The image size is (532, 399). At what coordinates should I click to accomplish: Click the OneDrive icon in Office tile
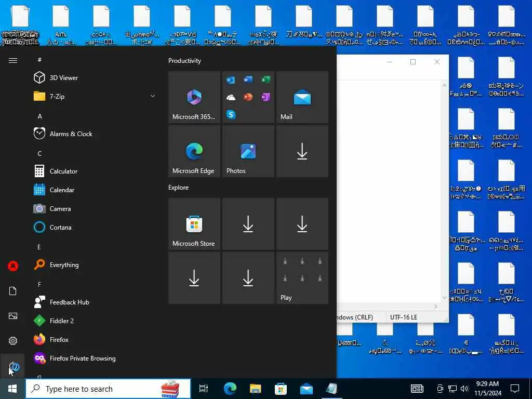(x=231, y=97)
